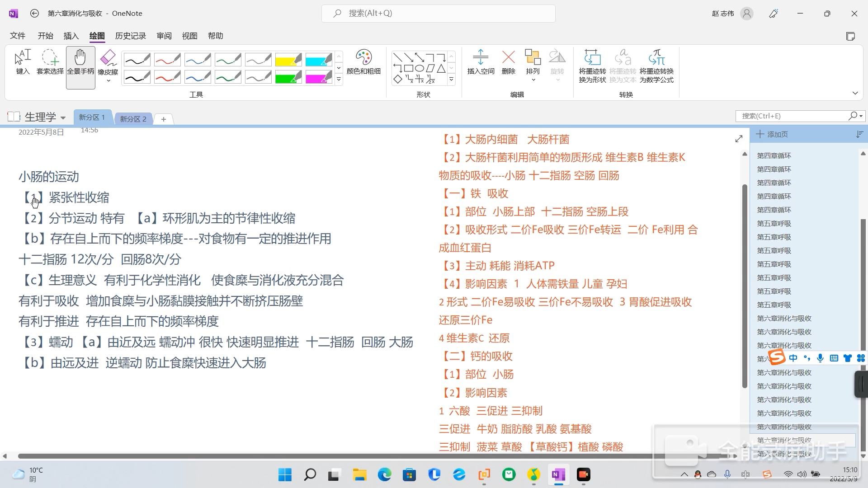868x488 pixels.
Task: Select the 键入 (Type) tool
Action: coord(23,62)
